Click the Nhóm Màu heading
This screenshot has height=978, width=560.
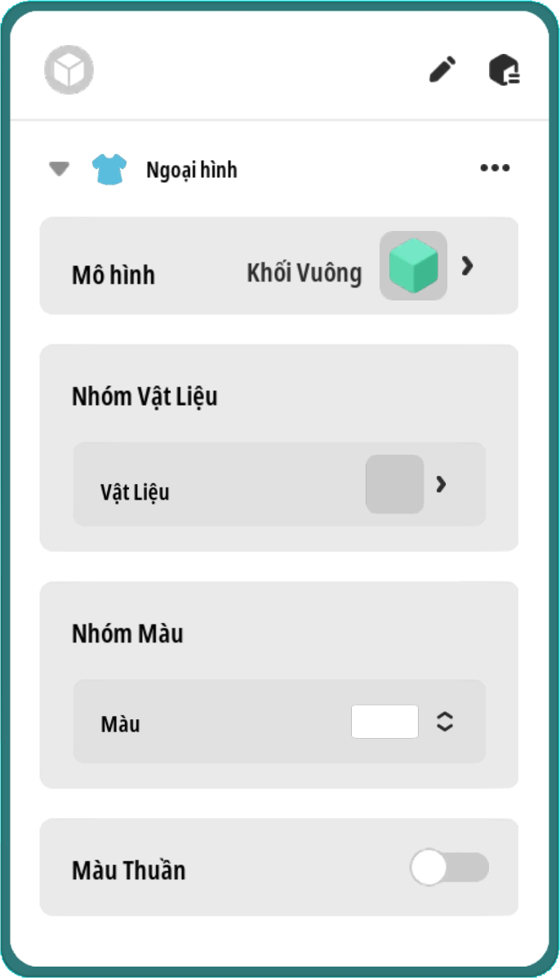(x=127, y=633)
